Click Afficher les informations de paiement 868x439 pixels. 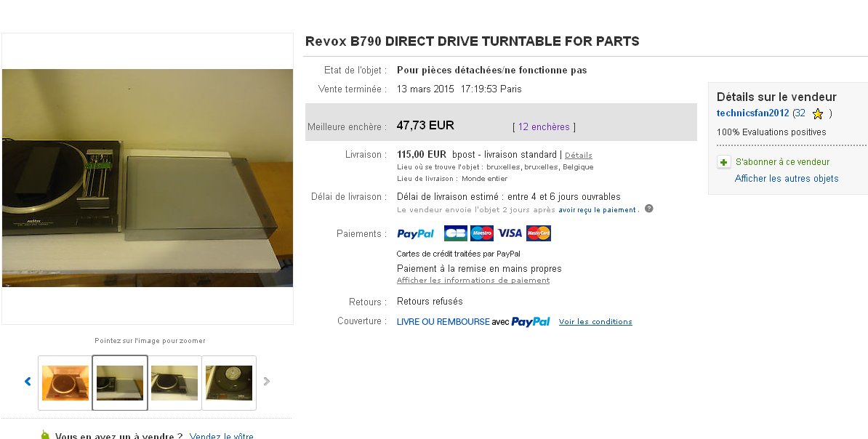coord(473,280)
